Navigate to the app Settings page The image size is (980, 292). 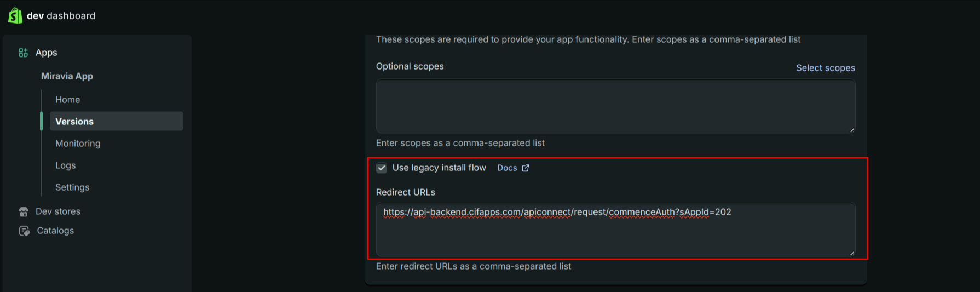[x=72, y=187]
